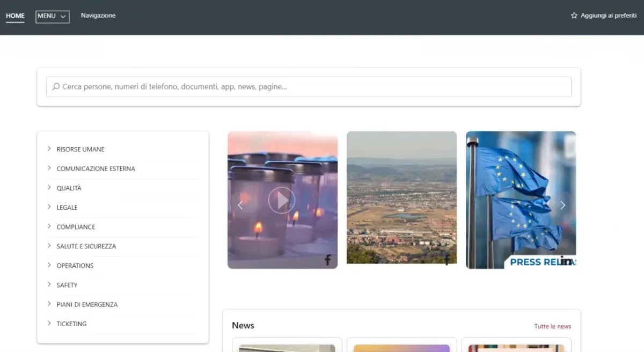Open the SAFETY label
This screenshot has width=644, height=352.
click(67, 285)
